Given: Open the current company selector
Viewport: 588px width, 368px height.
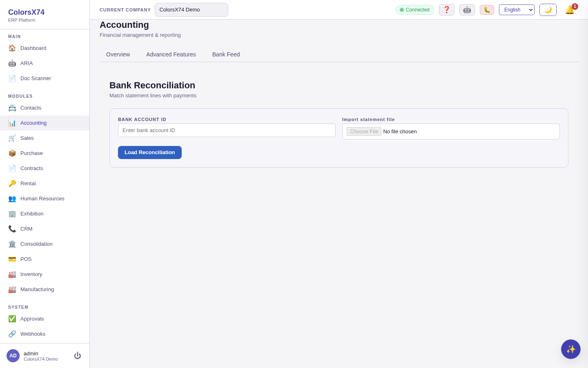Looking at the screenshot, I should (x=192, y=10).
